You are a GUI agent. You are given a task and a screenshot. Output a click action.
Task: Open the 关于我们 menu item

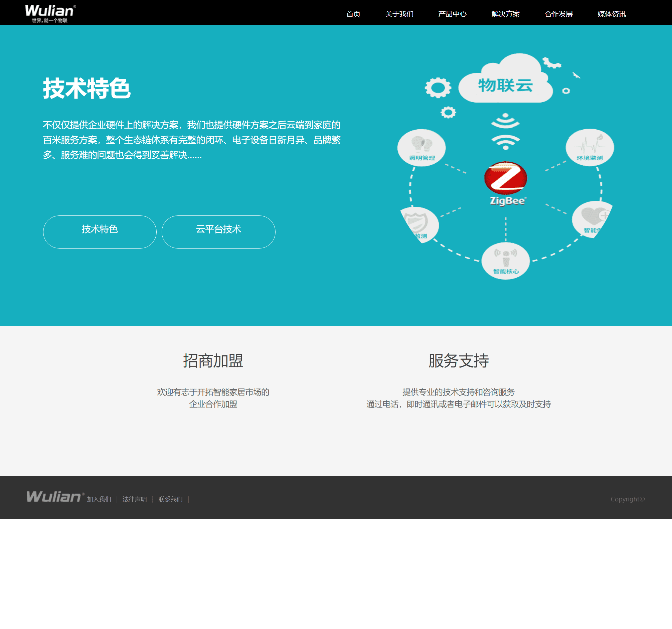[x=399, y=14]
